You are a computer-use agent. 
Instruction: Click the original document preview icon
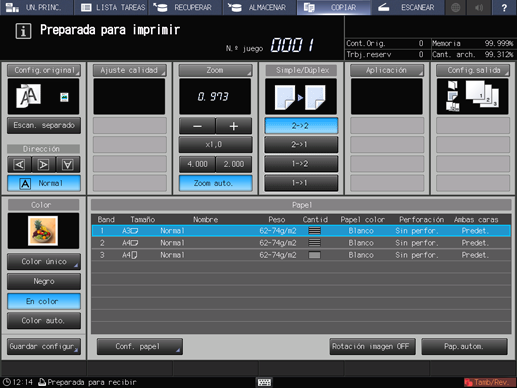29,96
